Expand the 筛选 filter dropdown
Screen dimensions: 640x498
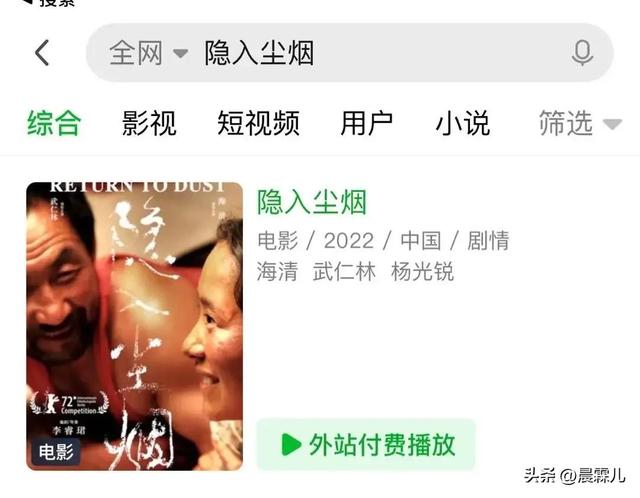pyautogui.click(x=580, y=123)
